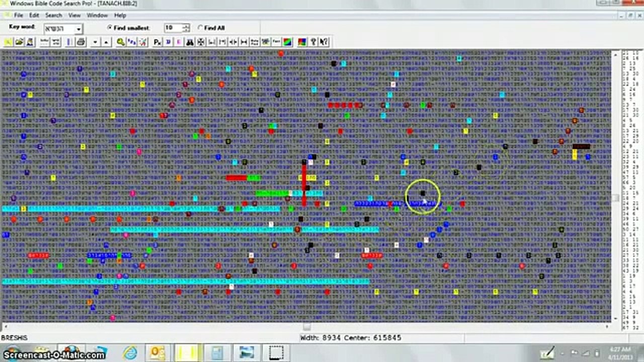Click the save toolbar icon

click(30, 42)
